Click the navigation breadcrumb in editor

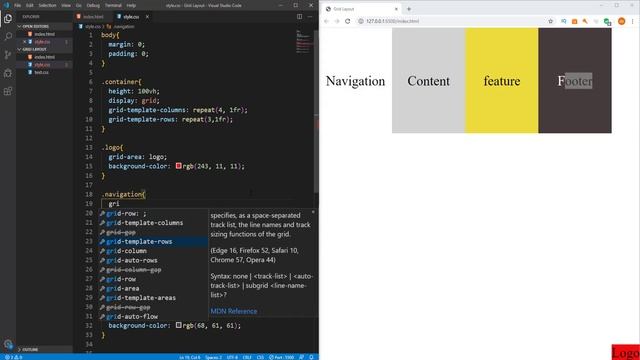(121, 27)
